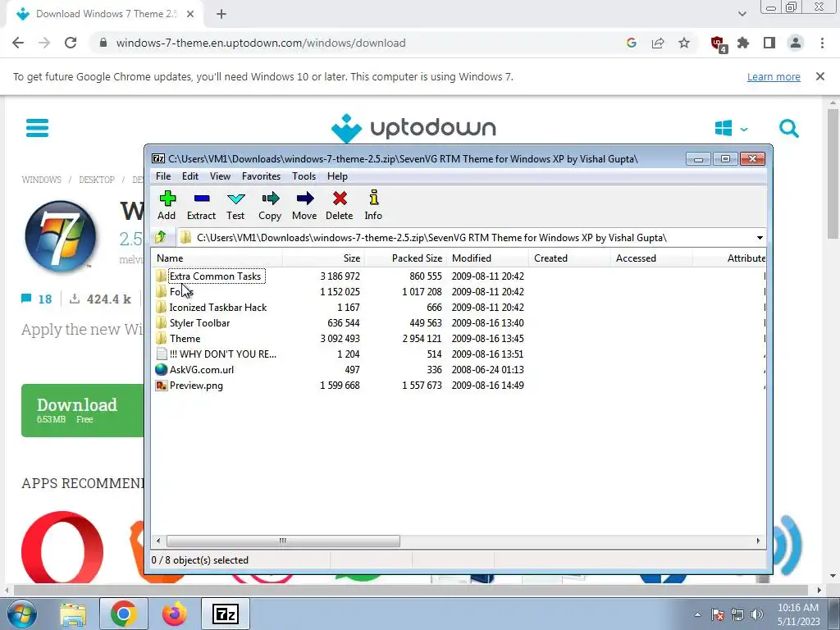This screenshot has height=630, width=840.
Task: Select the AskVG.com.url file
Action: coord(202,370)
